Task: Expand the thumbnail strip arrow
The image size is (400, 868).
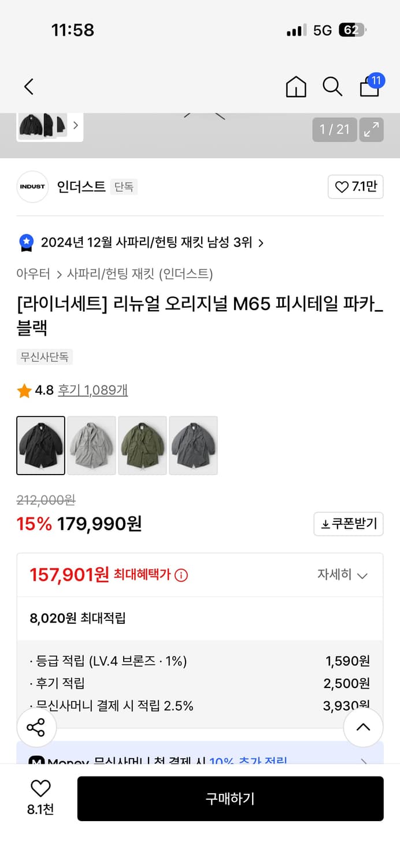Action: pyautogui.click(x=75, y=125)
